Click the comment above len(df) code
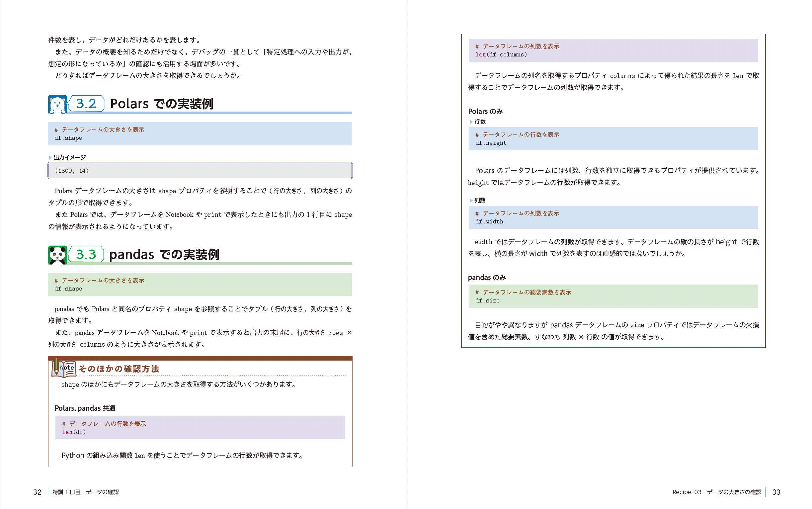The image size is (812, 509). pyautogui.click(x=104, y=424)
